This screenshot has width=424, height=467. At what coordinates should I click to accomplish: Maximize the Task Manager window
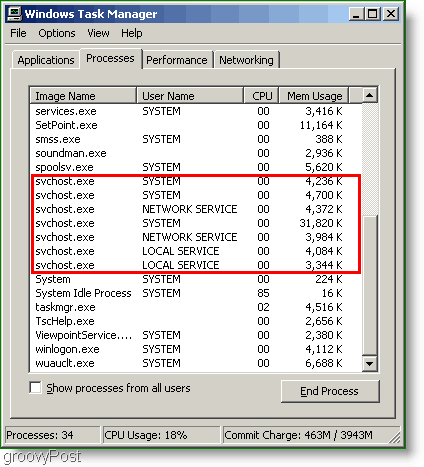tap(373, 14)
